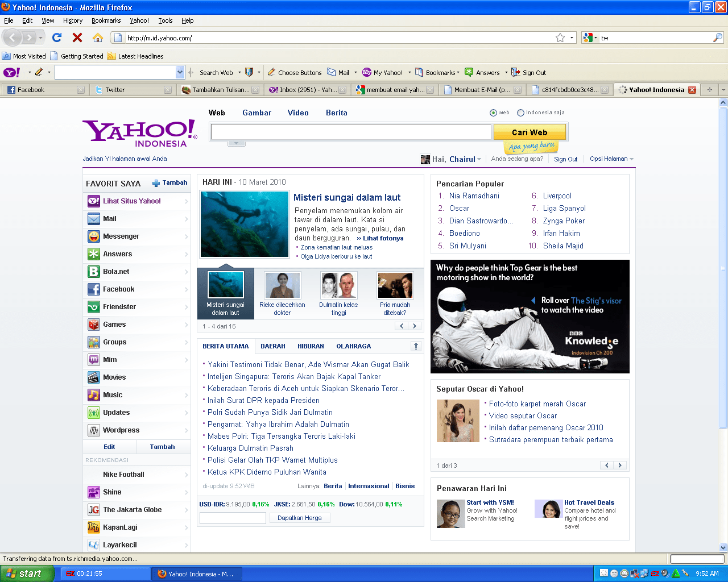Open Shine from recommendations
This screenshot has width=728, height=582.
136,492
